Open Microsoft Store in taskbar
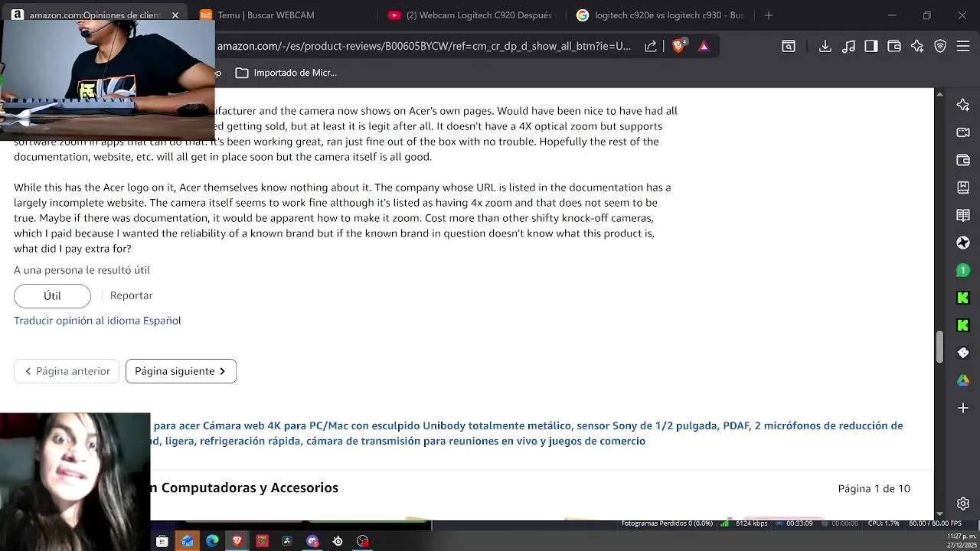This screenshot has width=980, height=551. pyautogui.click(x=162, y=541)
